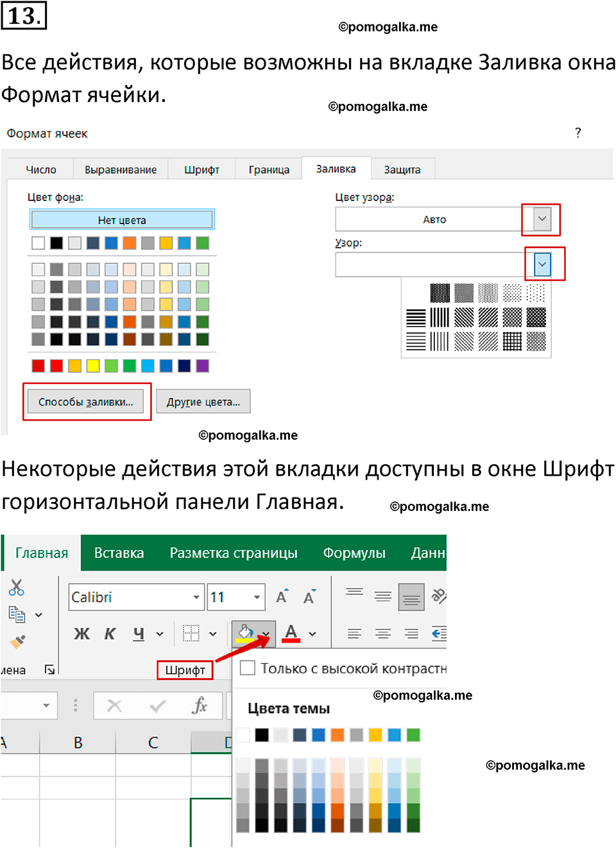Screen dimensions: 616x848
Task: Click the fill color paint bucket icon
Action: pyautogui.click(x=245, y=634)
